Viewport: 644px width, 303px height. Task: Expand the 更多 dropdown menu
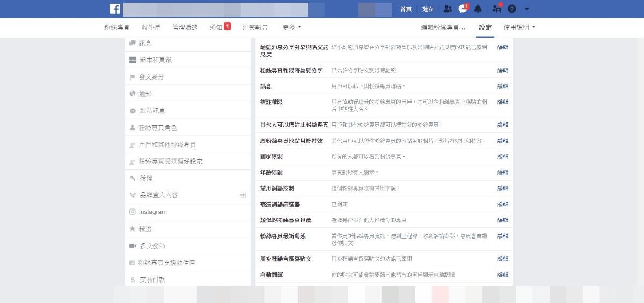point(291,27)
